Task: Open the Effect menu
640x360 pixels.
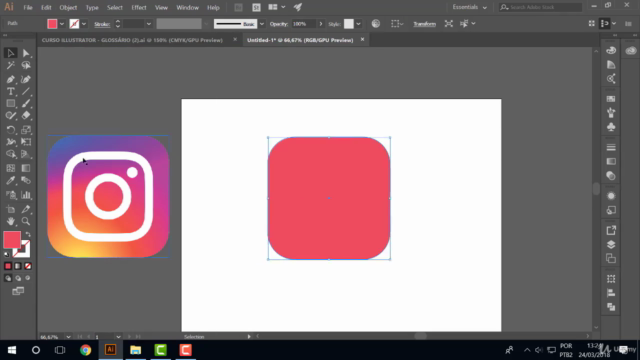Action: (x=139, y=7)
